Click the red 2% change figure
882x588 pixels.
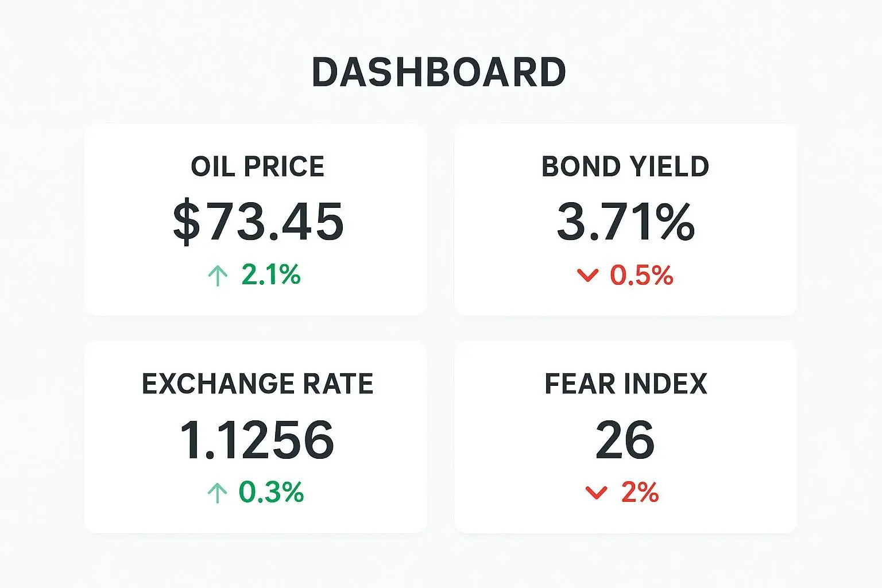coord(640,492)
